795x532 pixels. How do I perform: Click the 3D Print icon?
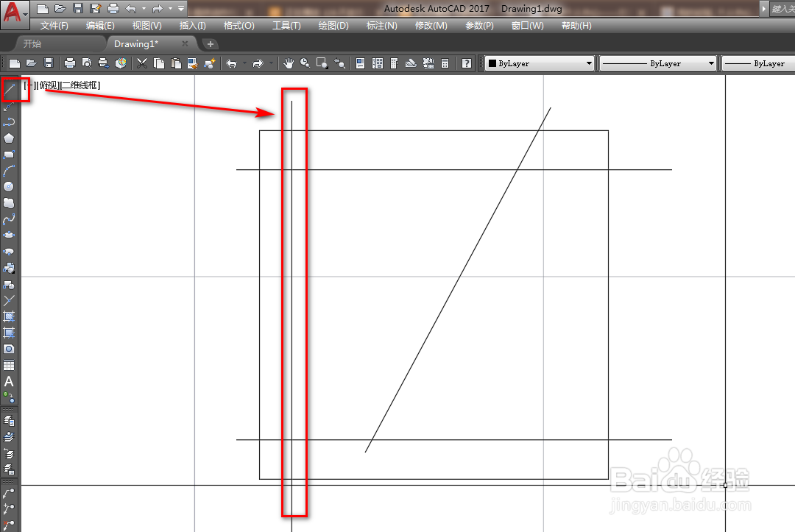pyautogui.click(x=121, y=63)
